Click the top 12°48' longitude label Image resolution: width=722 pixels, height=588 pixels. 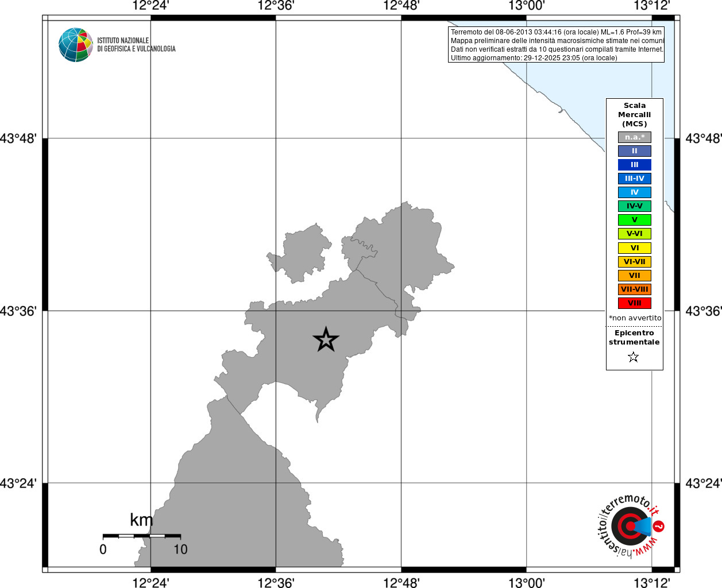pyautogui.click(x=401, y=6)
